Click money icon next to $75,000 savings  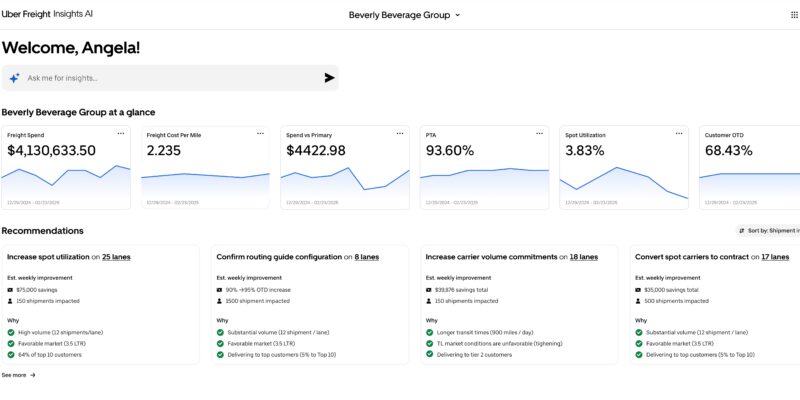click(x=10, y=290)
